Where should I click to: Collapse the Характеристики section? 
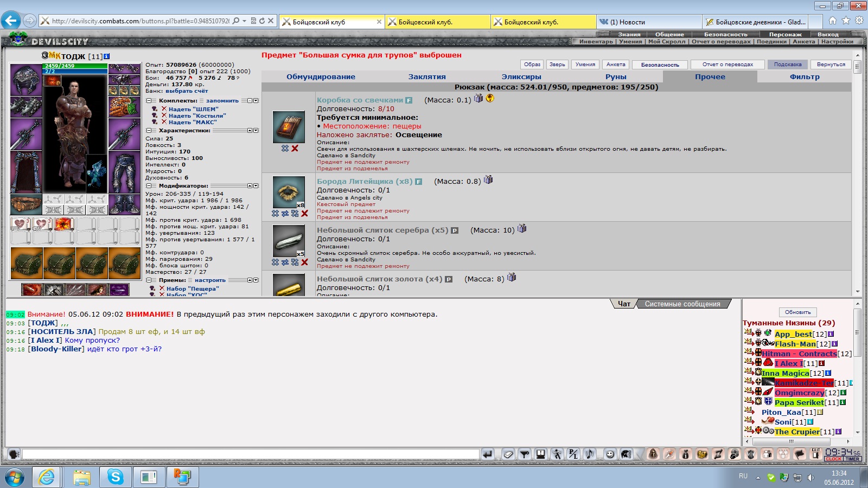[149, 131]
